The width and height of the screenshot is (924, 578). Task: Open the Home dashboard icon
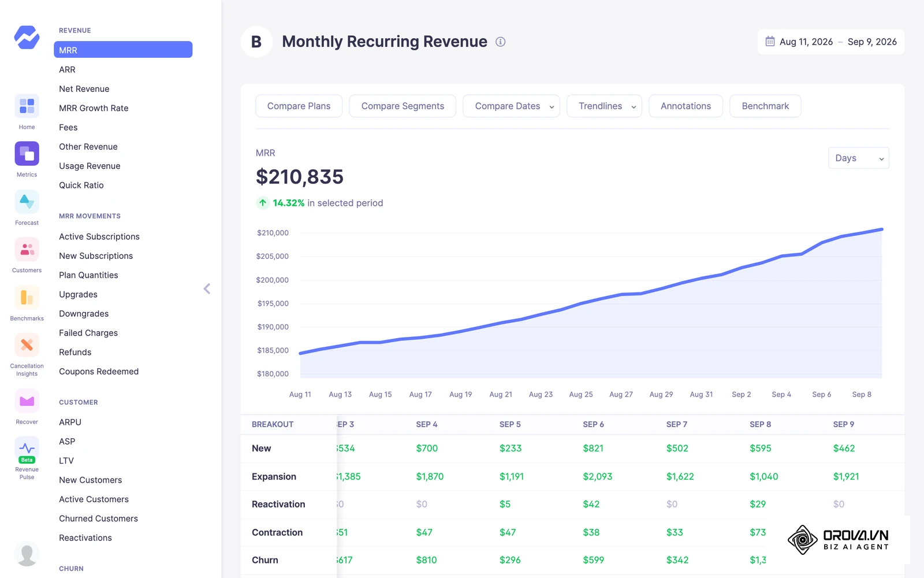pyautogui.click(x=27, y=106)
